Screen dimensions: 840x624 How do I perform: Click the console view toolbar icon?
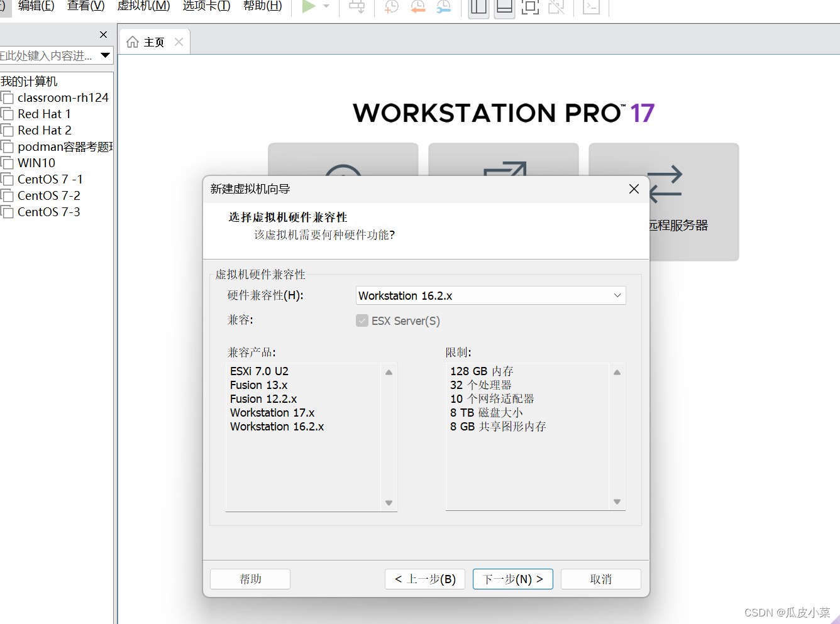(x=591, y=7)
